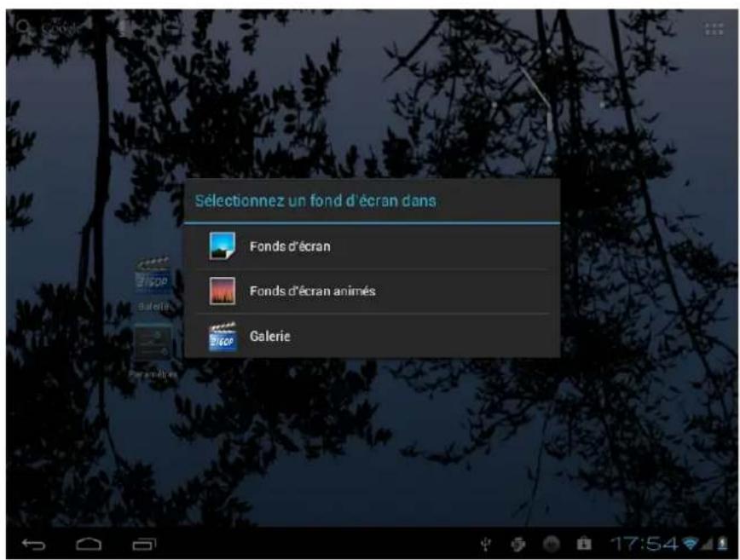Click the debugging notification icon beside USB

(518, 545)
